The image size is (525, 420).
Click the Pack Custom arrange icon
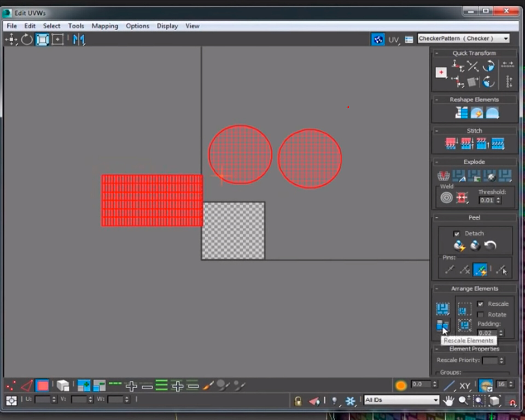[442, 309]
